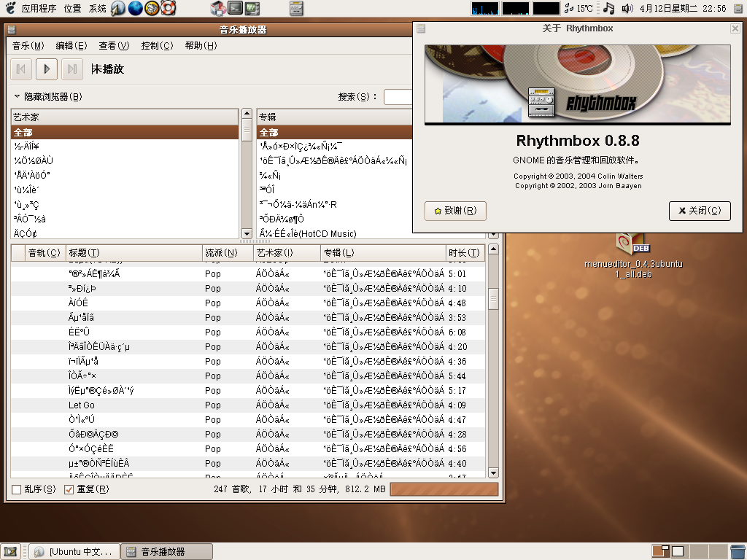Click artist list scrollbar up arrow
The height and width of the screenshot is (560, 747).
[x=247, y=113]
